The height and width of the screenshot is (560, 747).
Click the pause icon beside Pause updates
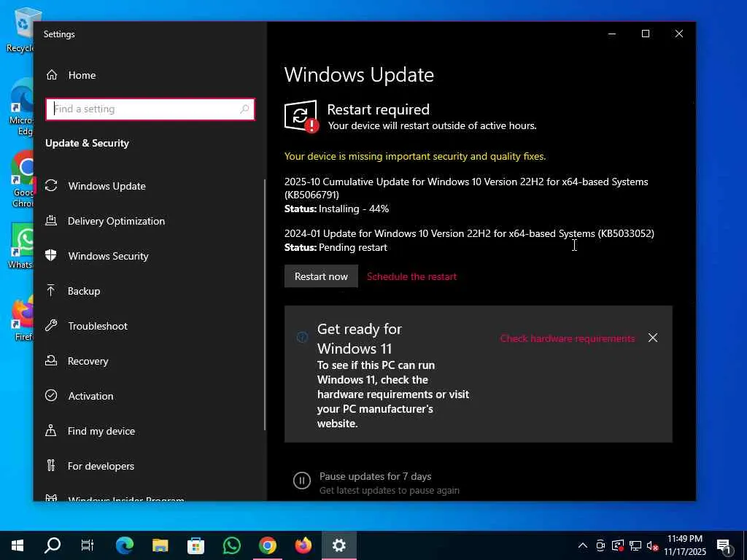point(301,481)
